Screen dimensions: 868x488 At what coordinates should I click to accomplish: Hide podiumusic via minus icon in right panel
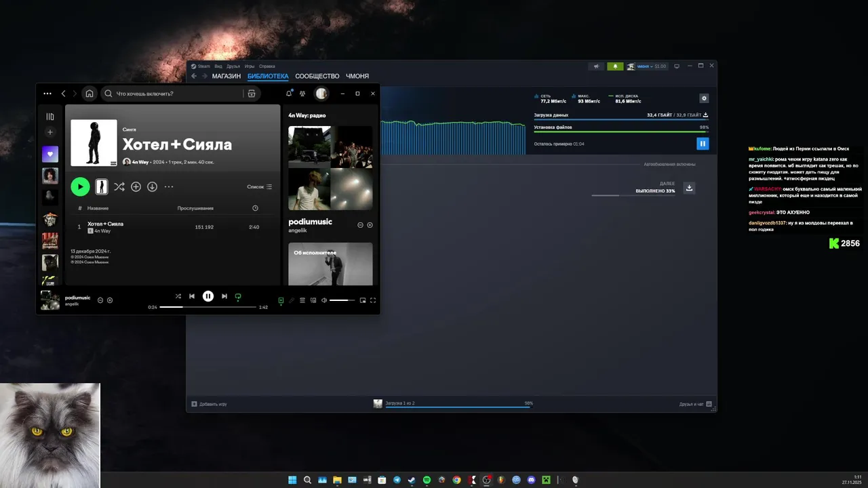(x=361, y=225)
